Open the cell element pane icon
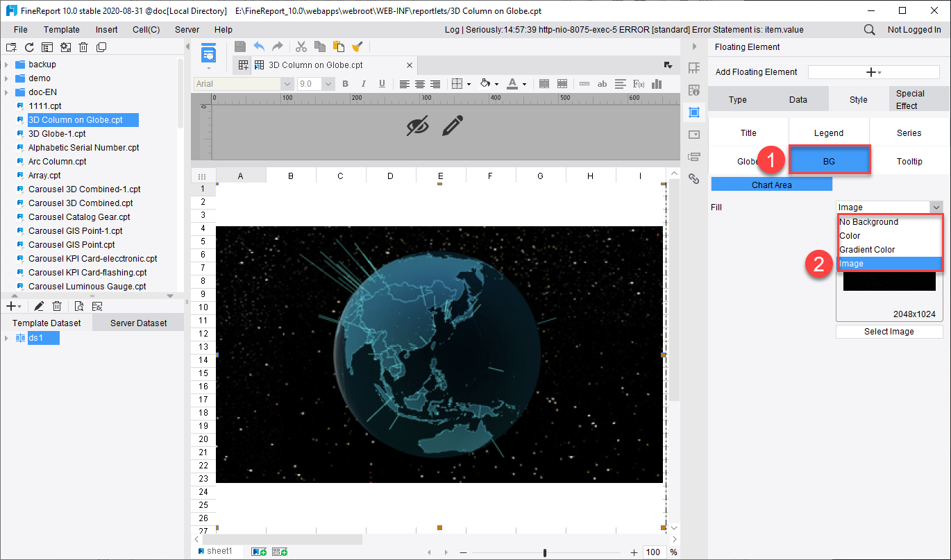The height and width of the screenshot is (560, 951). [x=693, y=67]
